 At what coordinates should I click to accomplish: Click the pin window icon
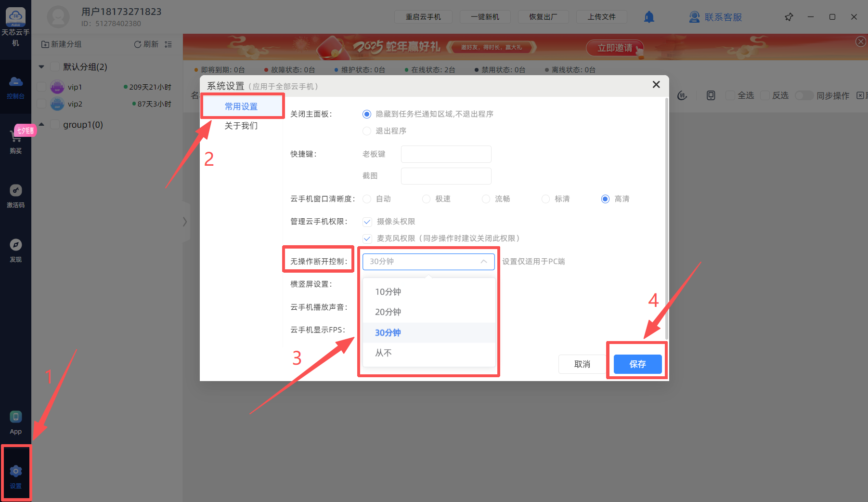click(789, 17)
